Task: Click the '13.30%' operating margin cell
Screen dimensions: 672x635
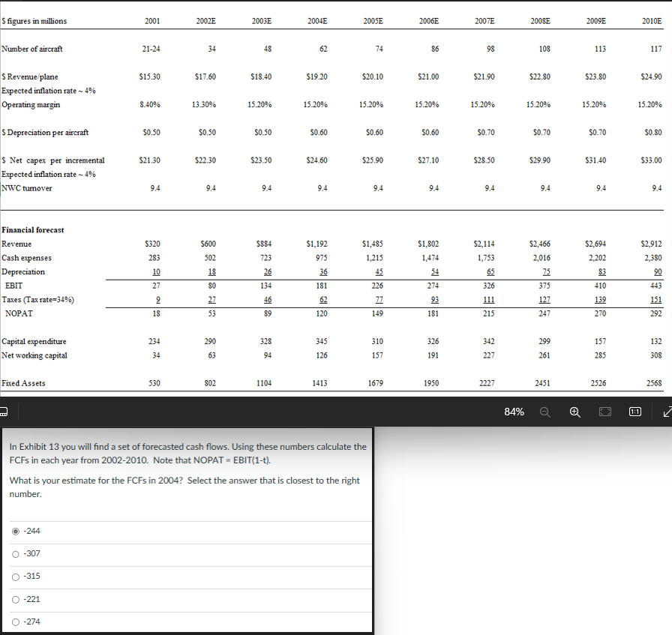Action: 204,104
